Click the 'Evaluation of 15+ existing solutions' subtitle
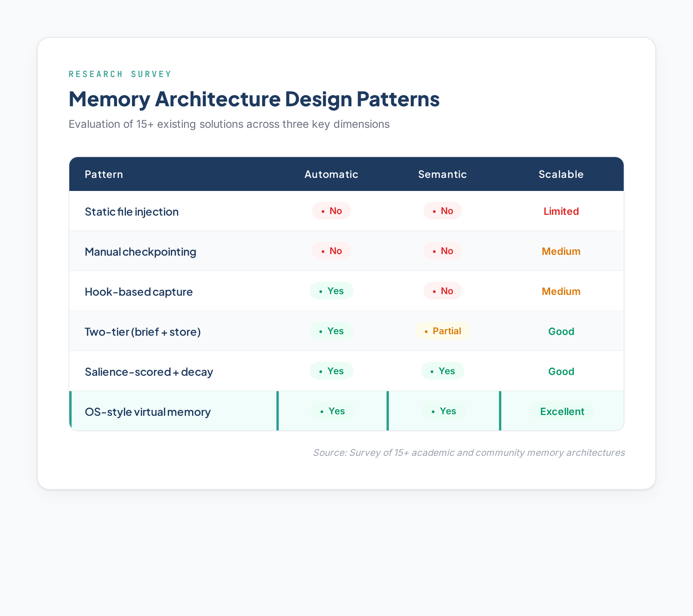This screenshot has width=693, height=616. coord(229,124)
